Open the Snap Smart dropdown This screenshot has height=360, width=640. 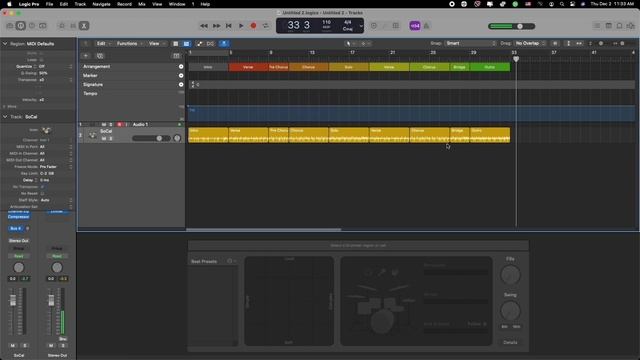(470, 43)
